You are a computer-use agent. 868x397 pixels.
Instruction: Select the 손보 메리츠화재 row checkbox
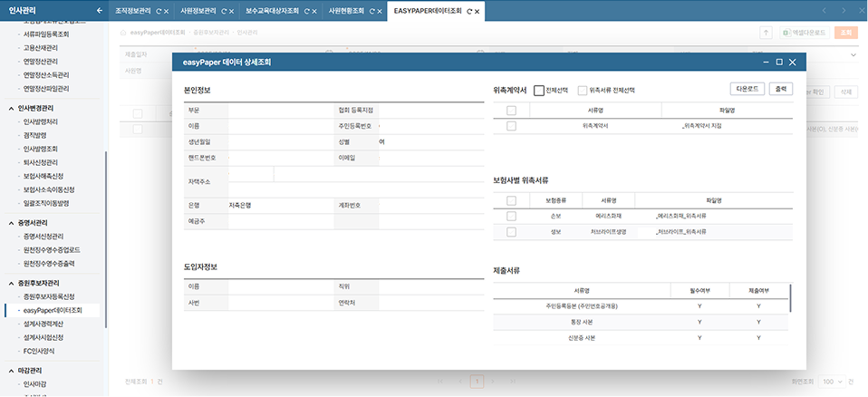coord(511,217)
